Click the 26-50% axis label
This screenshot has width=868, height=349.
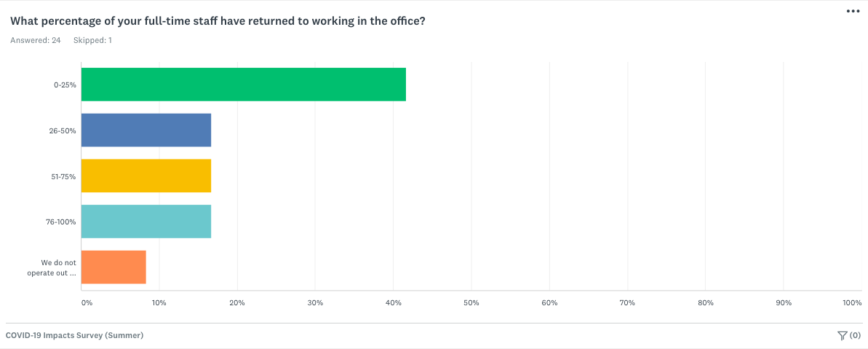[x=64, y=130]
